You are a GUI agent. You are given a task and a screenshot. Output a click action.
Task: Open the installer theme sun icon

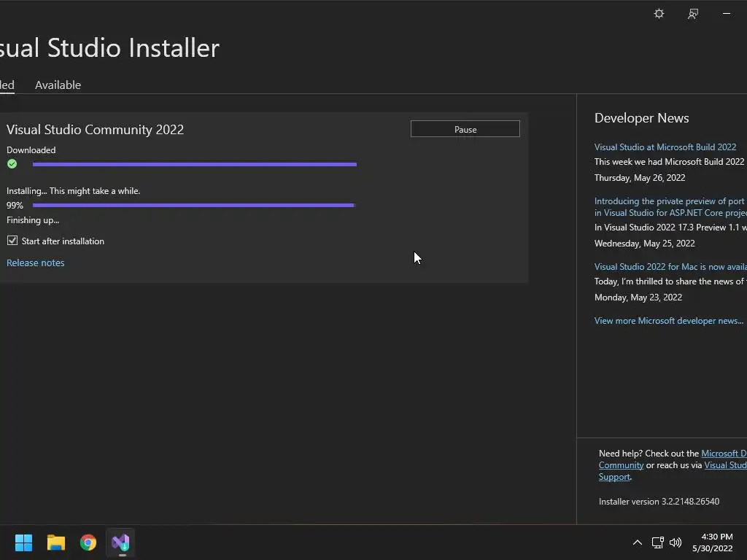(x=659, y=13)
